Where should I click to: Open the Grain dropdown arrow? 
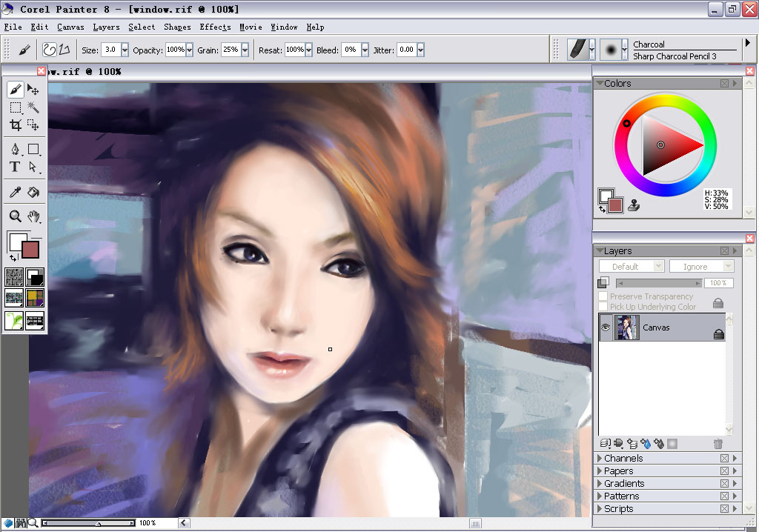[245, 50]
